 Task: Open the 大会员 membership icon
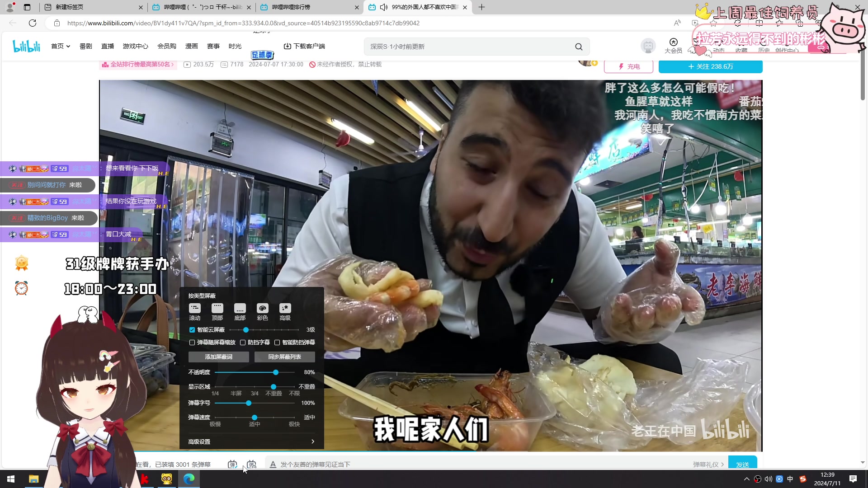click(673, 46)
